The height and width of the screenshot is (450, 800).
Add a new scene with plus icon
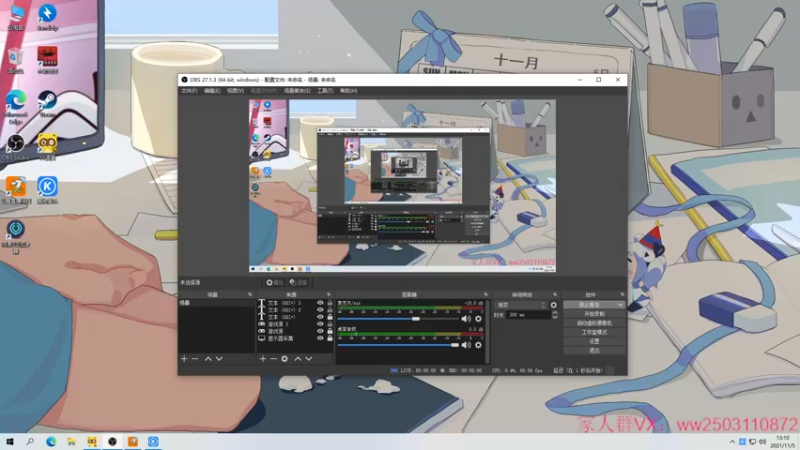[x=184, y=359]
